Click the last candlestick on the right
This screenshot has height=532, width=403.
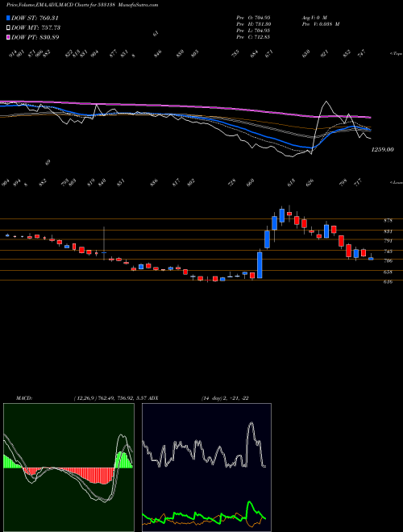(371, 257)
